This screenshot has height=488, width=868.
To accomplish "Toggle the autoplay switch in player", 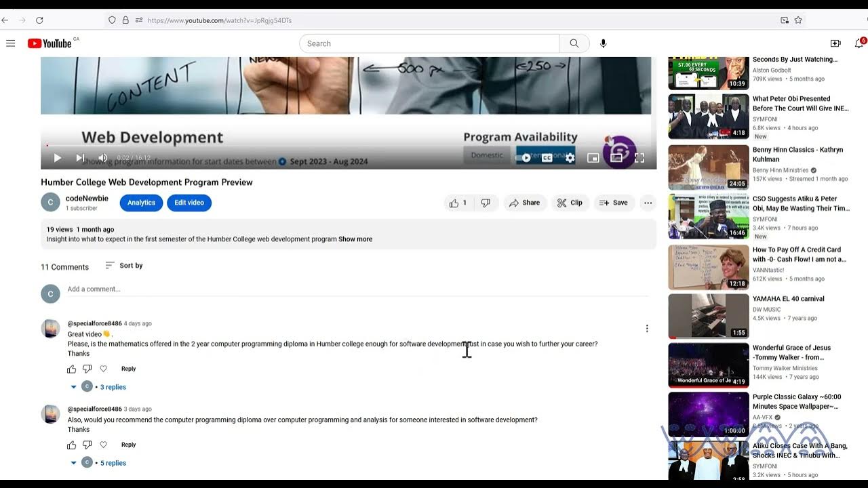I will point(523,158).
